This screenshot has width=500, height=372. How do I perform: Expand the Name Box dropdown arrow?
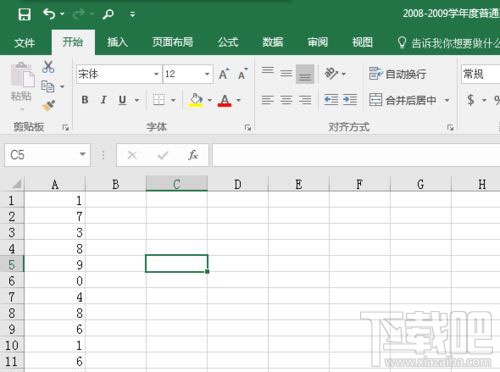point(82,154)
